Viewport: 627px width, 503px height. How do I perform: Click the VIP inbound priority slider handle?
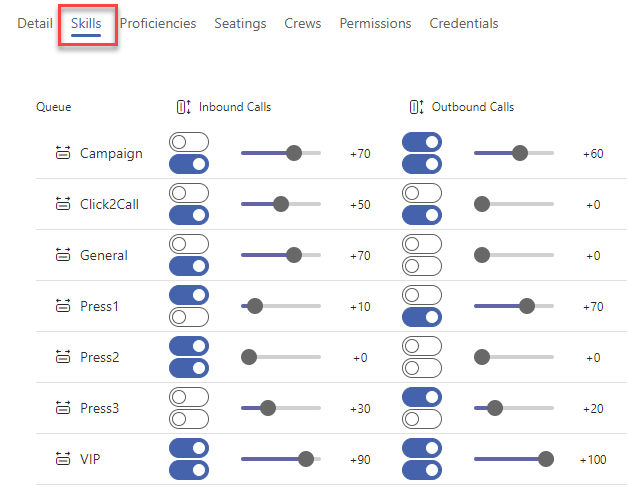306,459
